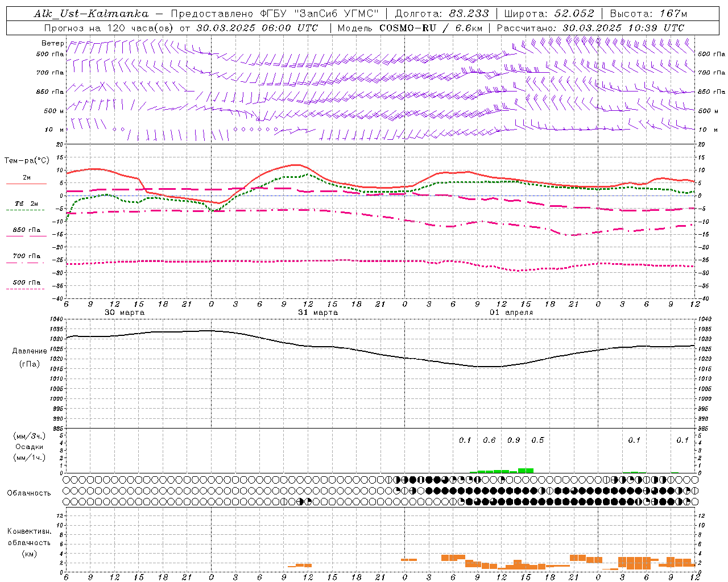Click the Осадки precipitation label
Viewport: 728px width, 582px height.
point(29,447)
